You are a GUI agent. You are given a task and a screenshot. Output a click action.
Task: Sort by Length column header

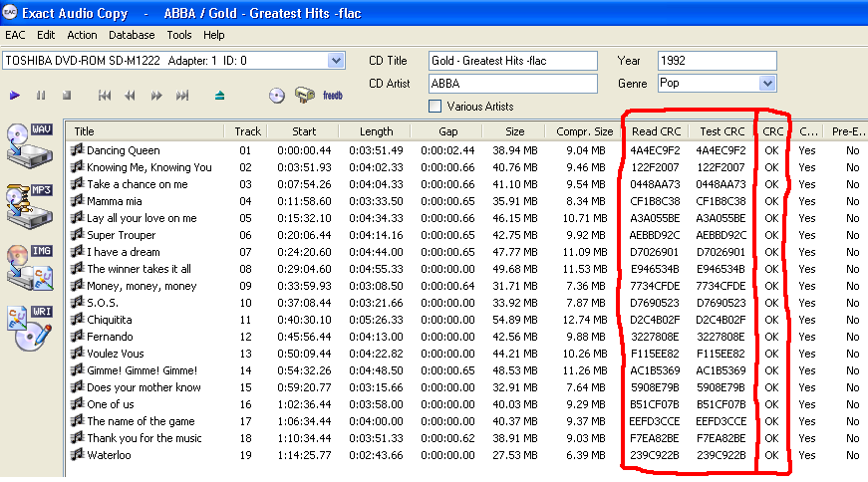376,131
